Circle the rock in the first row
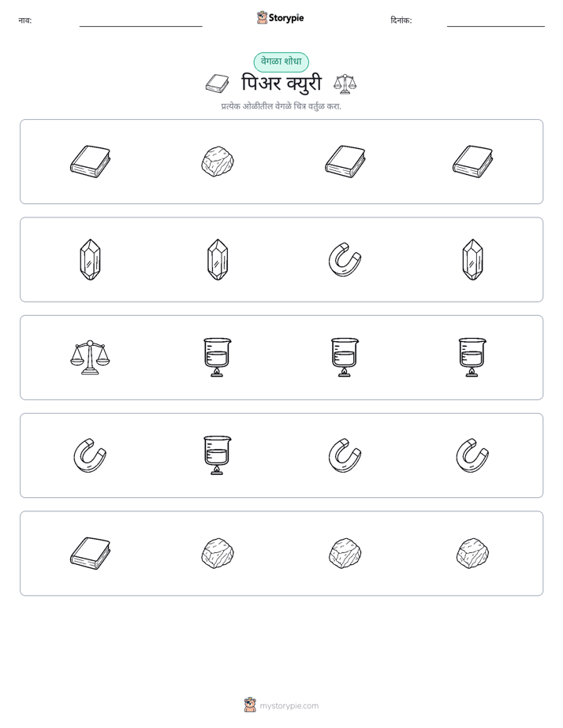This screenshot has width=563, height=728. point(218,162)
